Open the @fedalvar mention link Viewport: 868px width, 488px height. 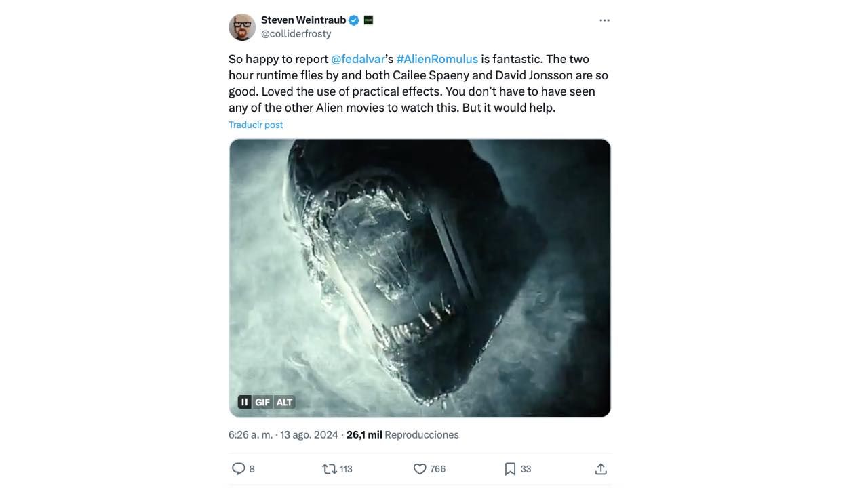coord(357,59)
